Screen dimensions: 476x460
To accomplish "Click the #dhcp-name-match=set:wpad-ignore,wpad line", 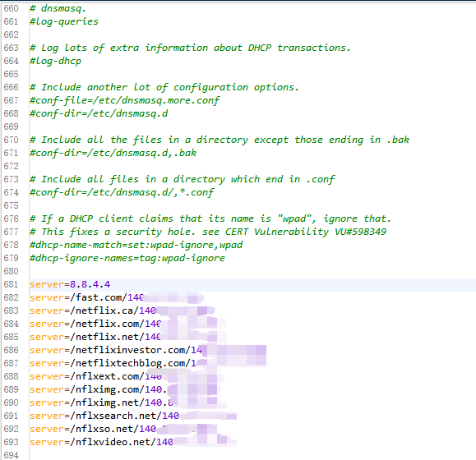I will (136, 245).
